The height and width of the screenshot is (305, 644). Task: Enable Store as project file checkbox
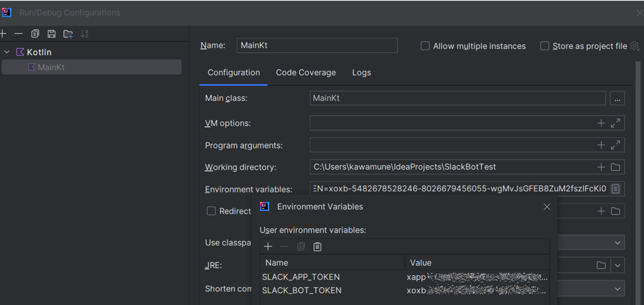544,46
